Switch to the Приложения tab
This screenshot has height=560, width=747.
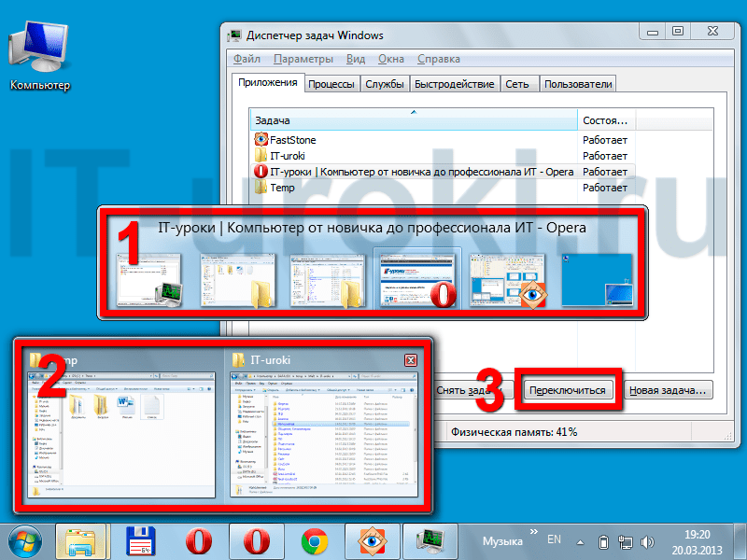click(268, 83)
